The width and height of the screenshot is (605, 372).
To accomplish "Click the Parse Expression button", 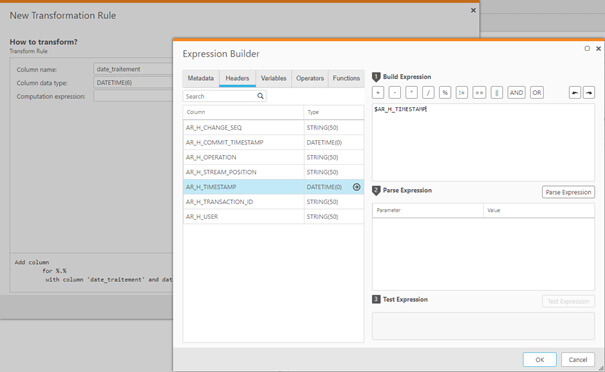I will point(568,192).
